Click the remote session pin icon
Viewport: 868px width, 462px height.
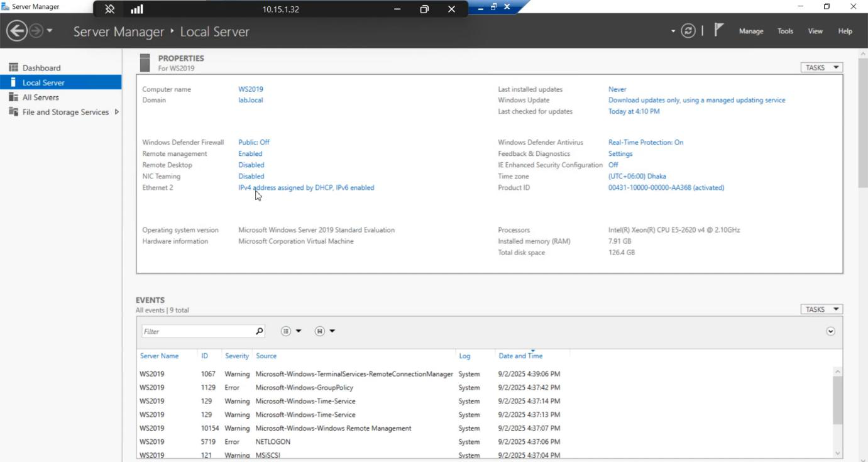point(109,9)
